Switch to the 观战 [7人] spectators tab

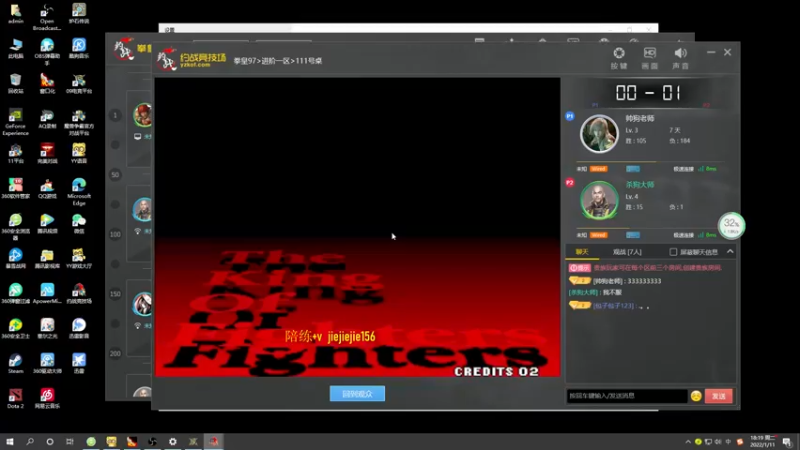click(x=627, y=252)
